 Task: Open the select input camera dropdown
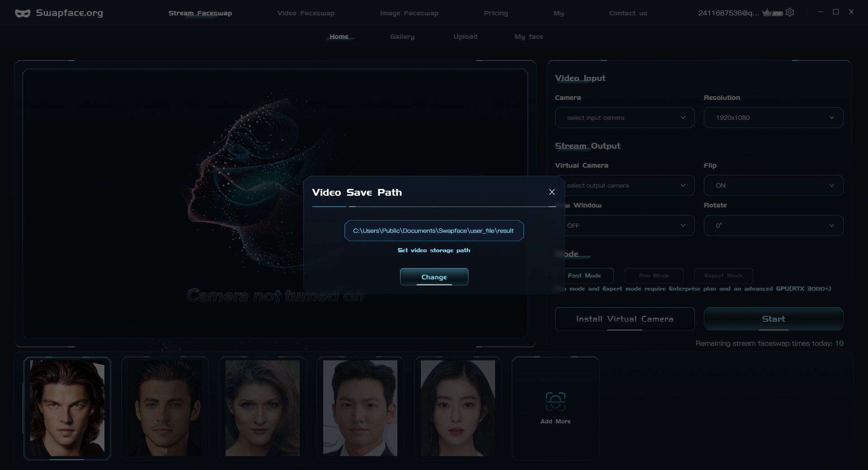click(624, 118)
